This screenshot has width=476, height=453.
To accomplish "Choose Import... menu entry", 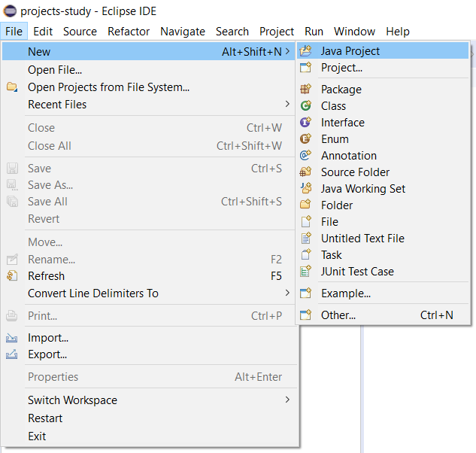I will click(149, 338).
